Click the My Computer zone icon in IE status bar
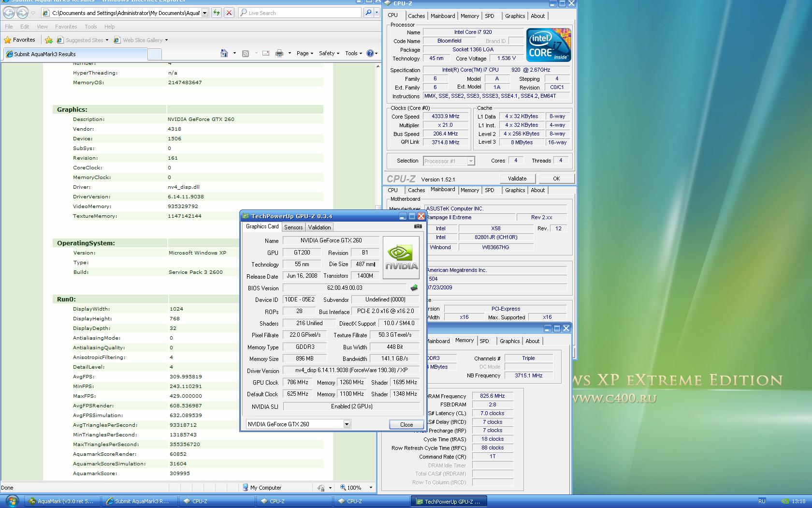Image resolution: width=812 pixels, height=508 pixels. (x=246, y=488)
